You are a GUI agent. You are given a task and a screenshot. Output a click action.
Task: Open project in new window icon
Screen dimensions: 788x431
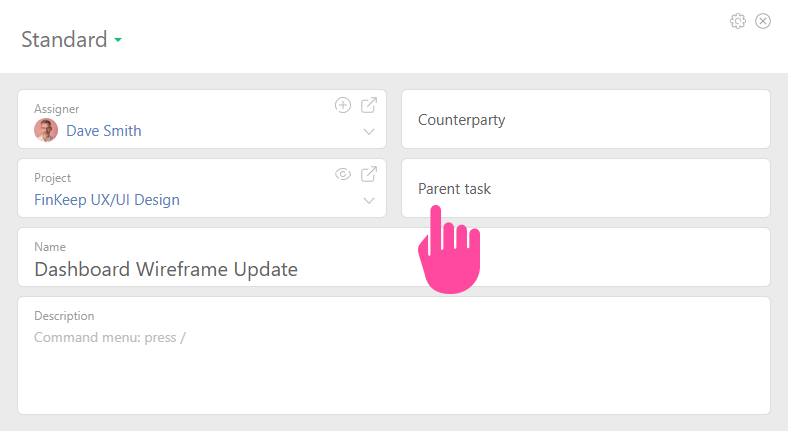(369, 174)
